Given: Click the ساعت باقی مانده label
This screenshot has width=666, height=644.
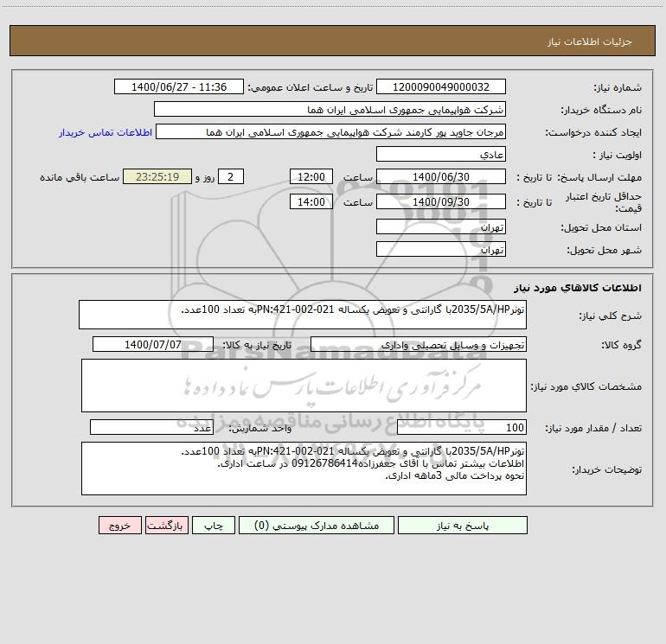Looking at the screenshot, I should click(80, 177).
